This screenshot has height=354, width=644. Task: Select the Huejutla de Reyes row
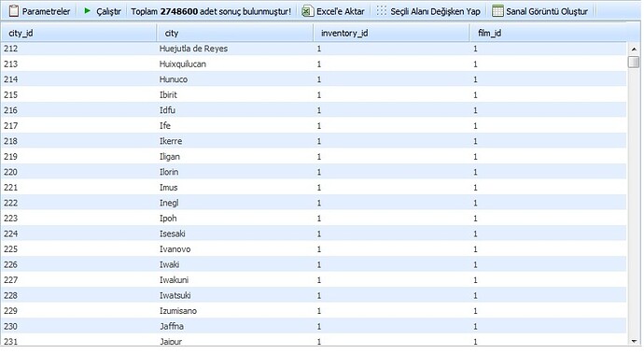pos(314,49)
